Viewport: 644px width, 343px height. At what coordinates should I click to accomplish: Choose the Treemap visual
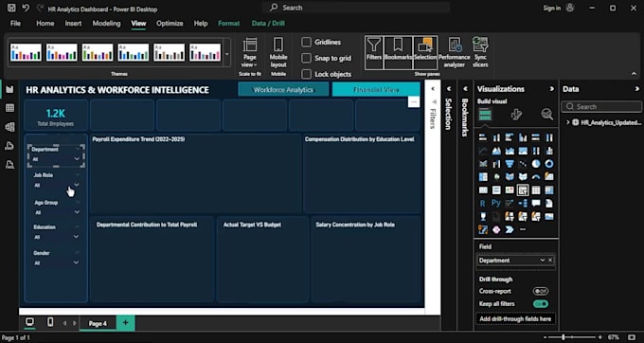pyautogui.click(x=483, y=177)
